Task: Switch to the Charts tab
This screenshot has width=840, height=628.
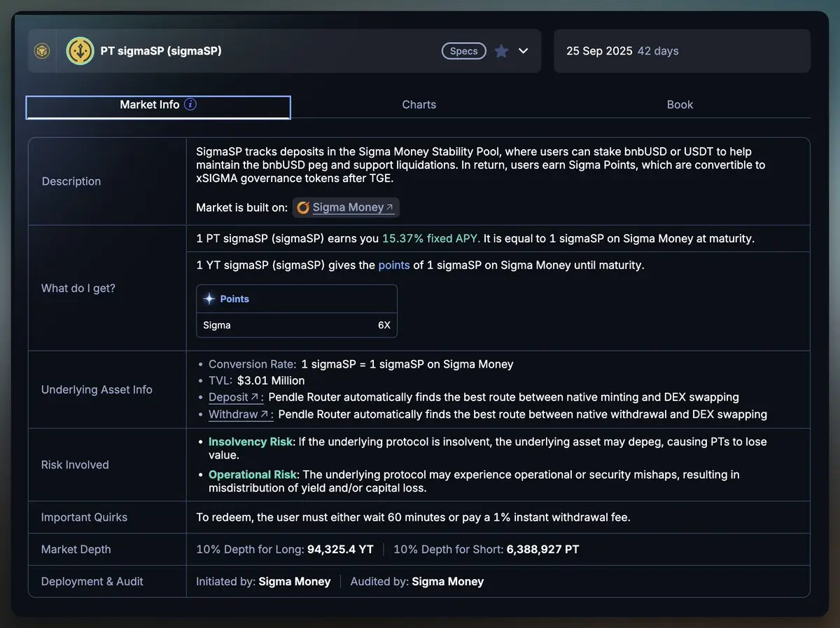Action: click(x=419, y=104)
